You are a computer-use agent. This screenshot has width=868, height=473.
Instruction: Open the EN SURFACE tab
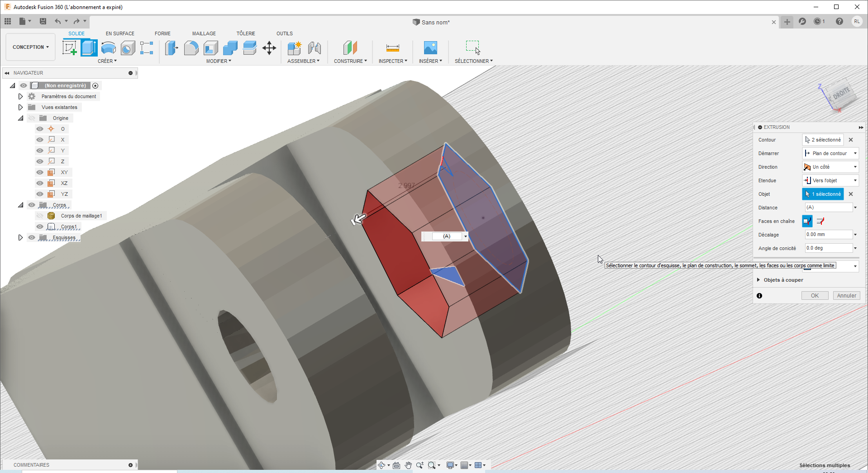120,33
